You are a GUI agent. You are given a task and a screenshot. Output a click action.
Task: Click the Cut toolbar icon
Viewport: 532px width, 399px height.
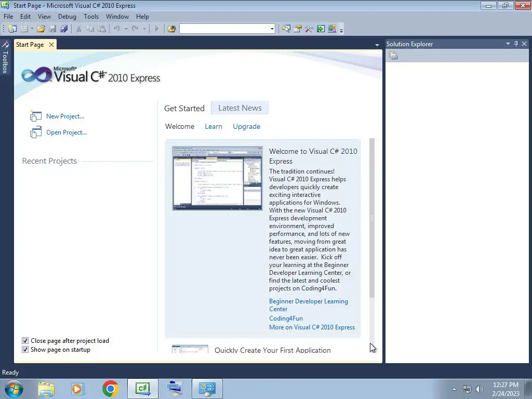pos(79,29)
